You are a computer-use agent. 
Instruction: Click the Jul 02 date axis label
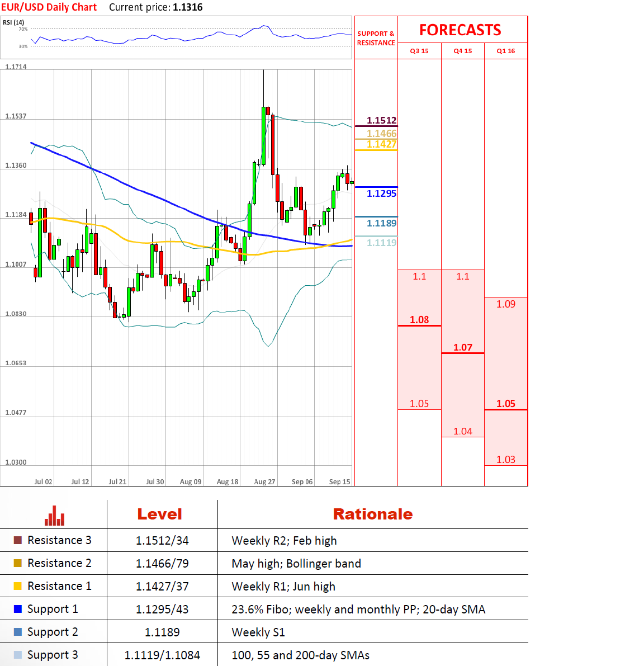pos(43,481)
